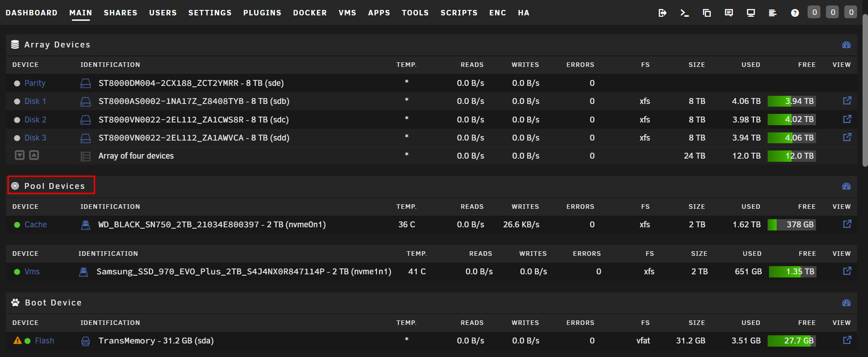
Task: Spin up Disk 2 via its grey status dot
Action: [17, 120]
